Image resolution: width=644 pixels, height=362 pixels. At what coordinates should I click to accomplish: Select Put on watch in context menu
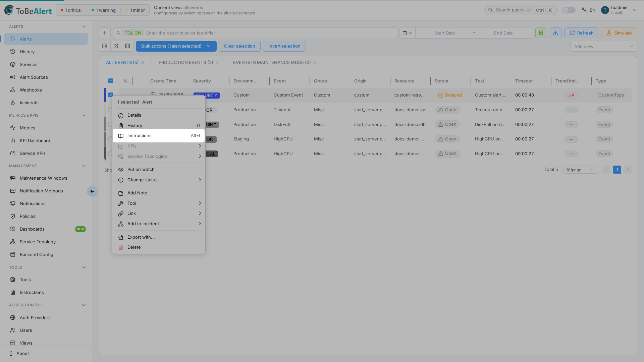(x=159, y=170)
